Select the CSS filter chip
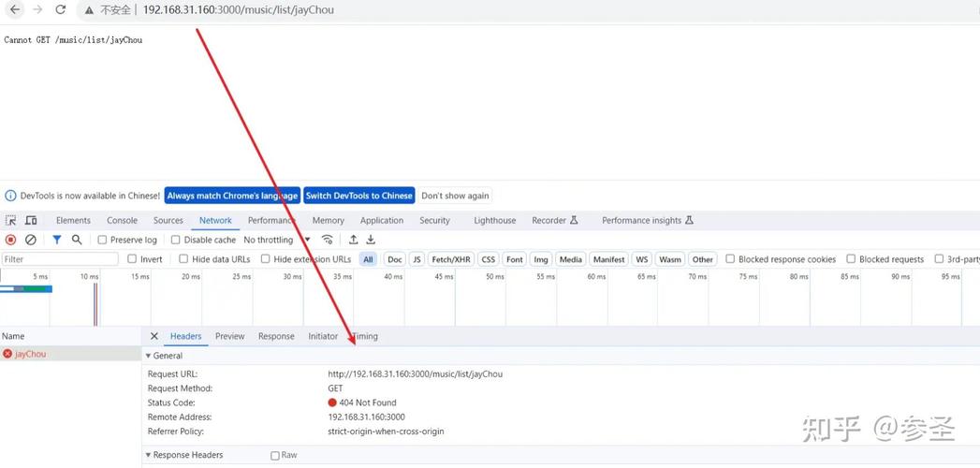 [488, 259]
